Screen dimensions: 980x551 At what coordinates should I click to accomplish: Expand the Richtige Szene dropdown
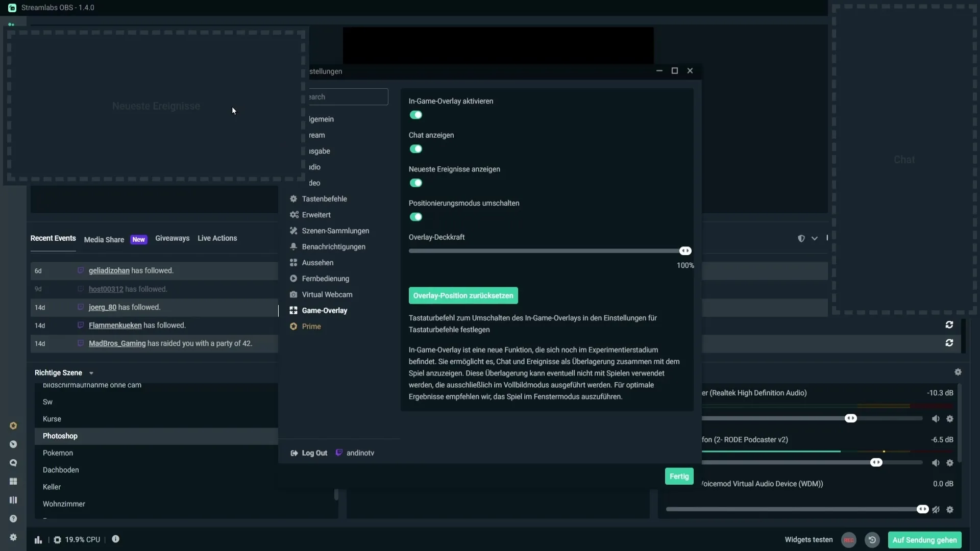[90, 373]
